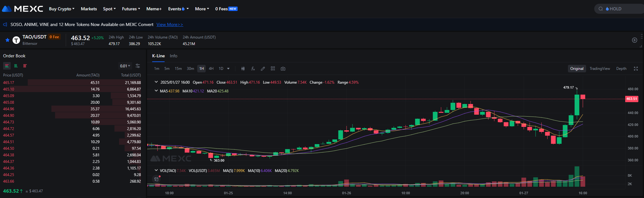Collapse the OHLC candle info row
Viewport: 644px width, 198px height.
(156, 82)
